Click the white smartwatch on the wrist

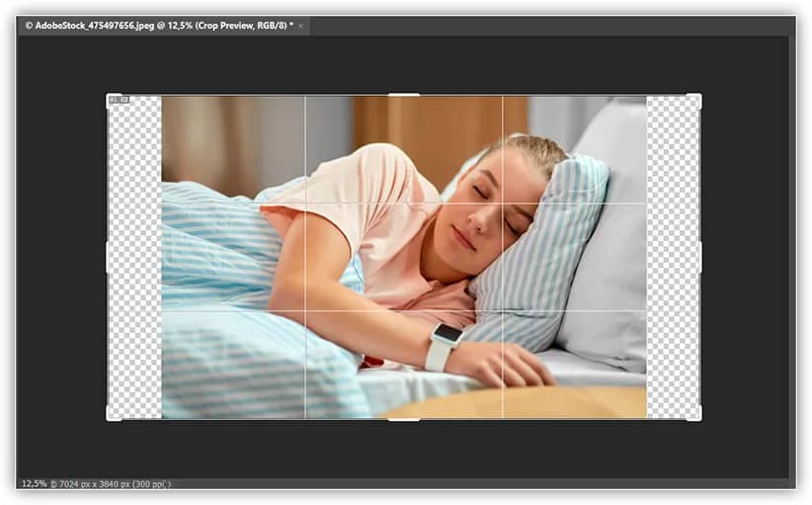[x=443, y=347]
